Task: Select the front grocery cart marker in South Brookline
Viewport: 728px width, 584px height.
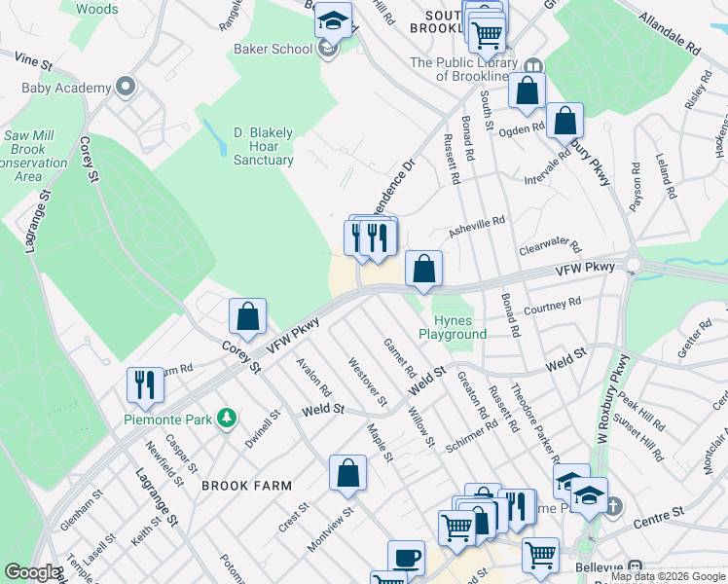Action: 487,35
